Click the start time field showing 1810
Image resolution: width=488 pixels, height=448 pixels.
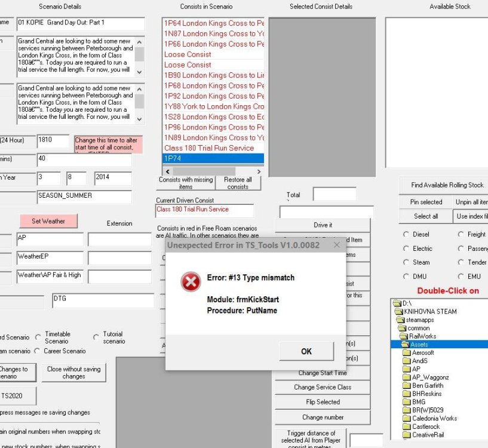[x=53, y=141]
